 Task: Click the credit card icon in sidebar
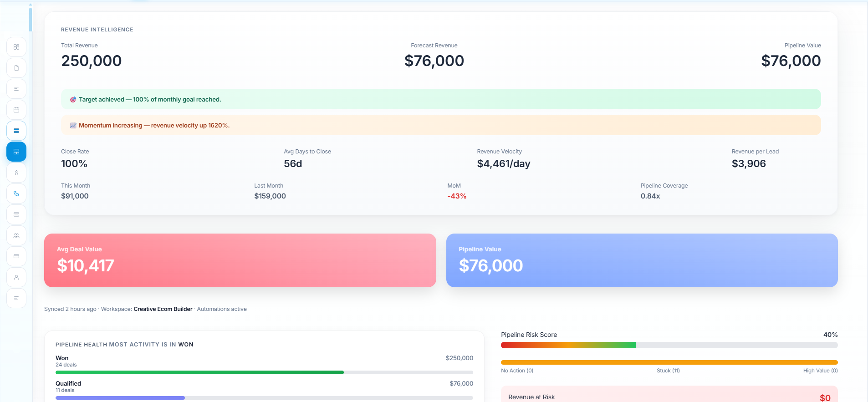click(x=16, y=256)
